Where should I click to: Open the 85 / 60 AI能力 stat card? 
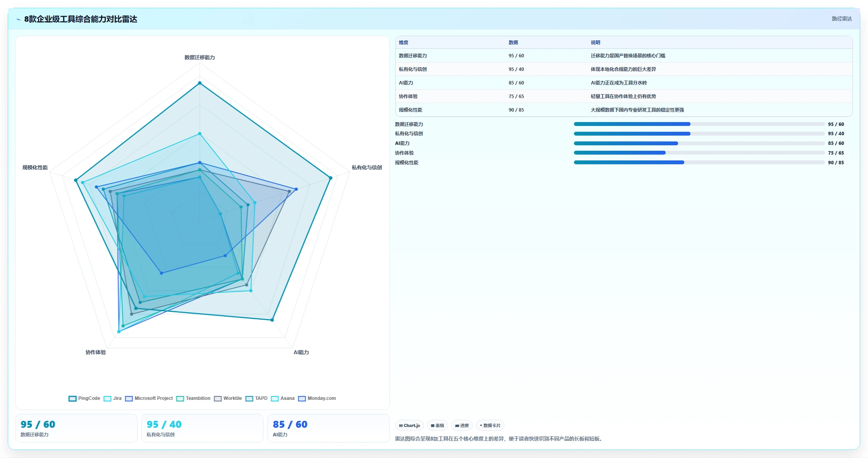[328, 428]
